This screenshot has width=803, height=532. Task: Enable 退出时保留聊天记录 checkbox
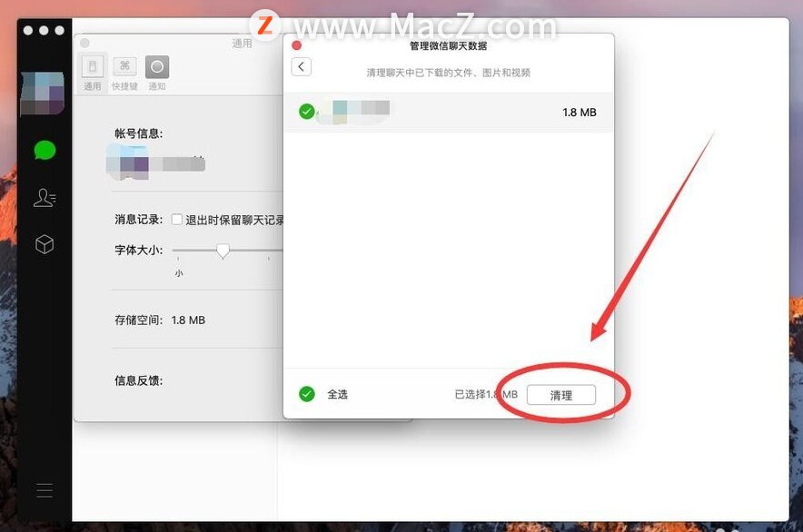[177, 219]
